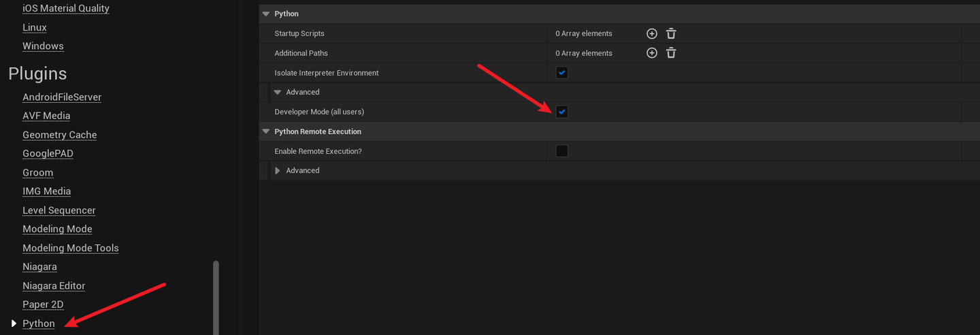
Task: Select Geometry Cache plugin page
Action: coord(60,135)
